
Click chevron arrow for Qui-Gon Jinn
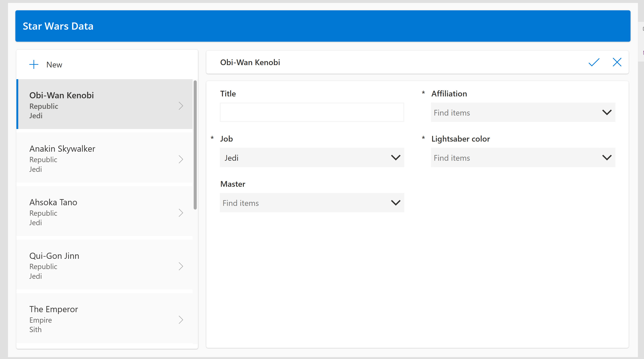pos(181,266)
